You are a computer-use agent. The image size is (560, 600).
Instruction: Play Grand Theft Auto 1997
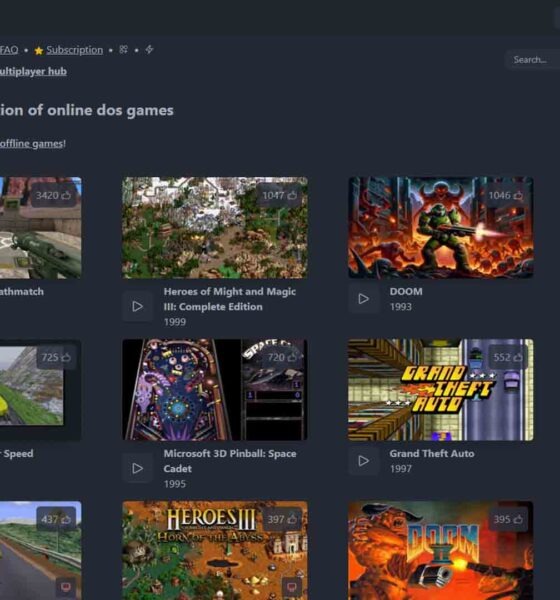[x=363, y=461]
